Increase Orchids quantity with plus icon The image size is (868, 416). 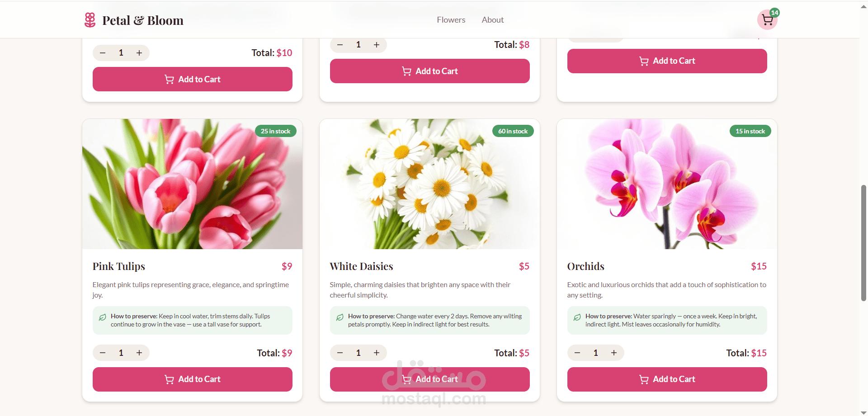614,353
